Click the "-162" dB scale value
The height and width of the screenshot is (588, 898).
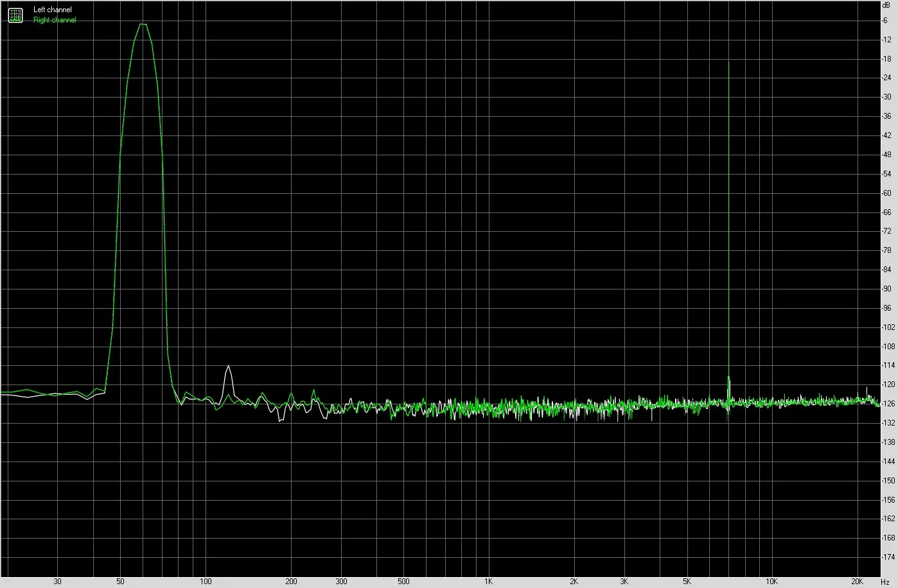[888, 519]
